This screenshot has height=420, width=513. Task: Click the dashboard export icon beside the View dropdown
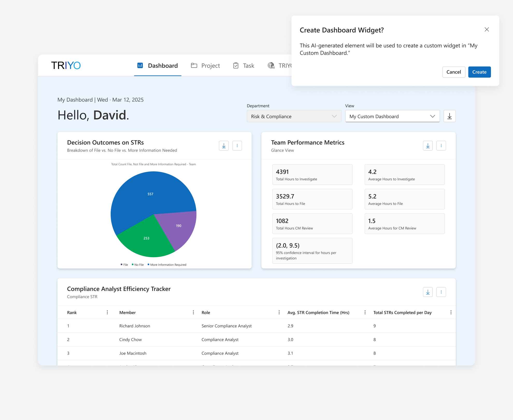(x=450, y=116)
